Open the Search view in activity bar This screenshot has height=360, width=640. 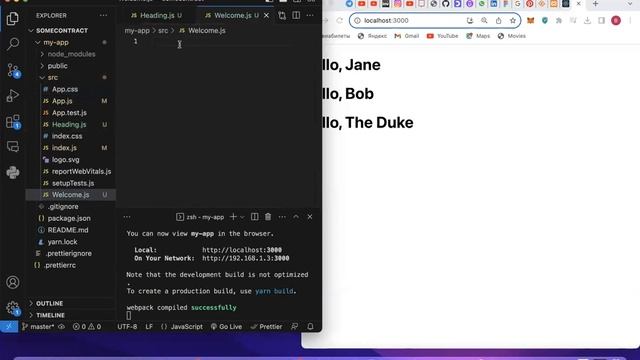(x=13, y=44)
